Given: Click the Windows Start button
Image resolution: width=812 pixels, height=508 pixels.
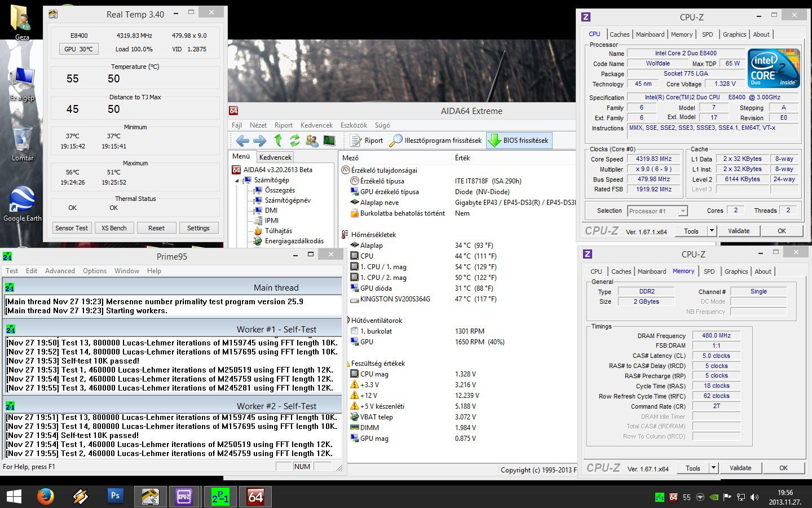Looking at the screenshot, I should pyautogui.click(x=14, y=496).
